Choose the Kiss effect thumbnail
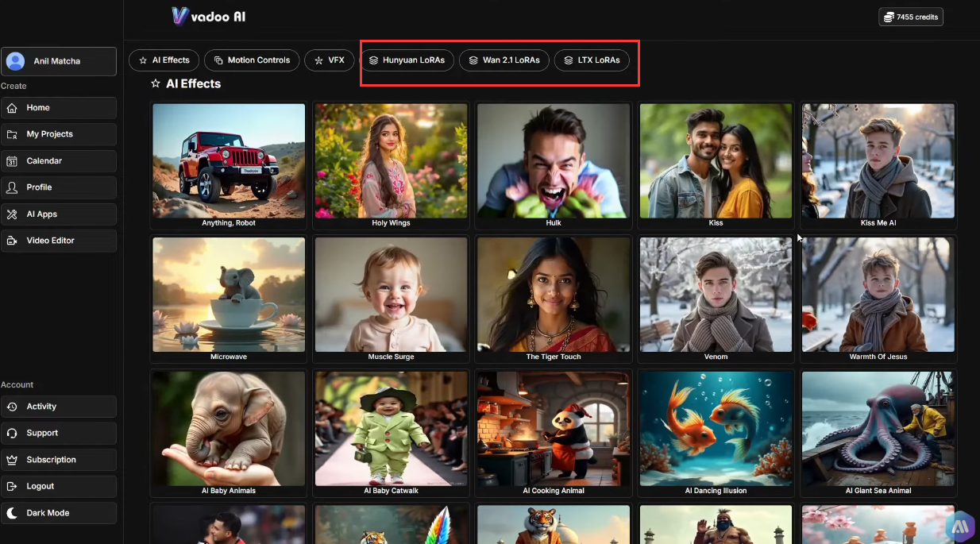The height and width of the screenshot is (544, 980). coord(716,160)
